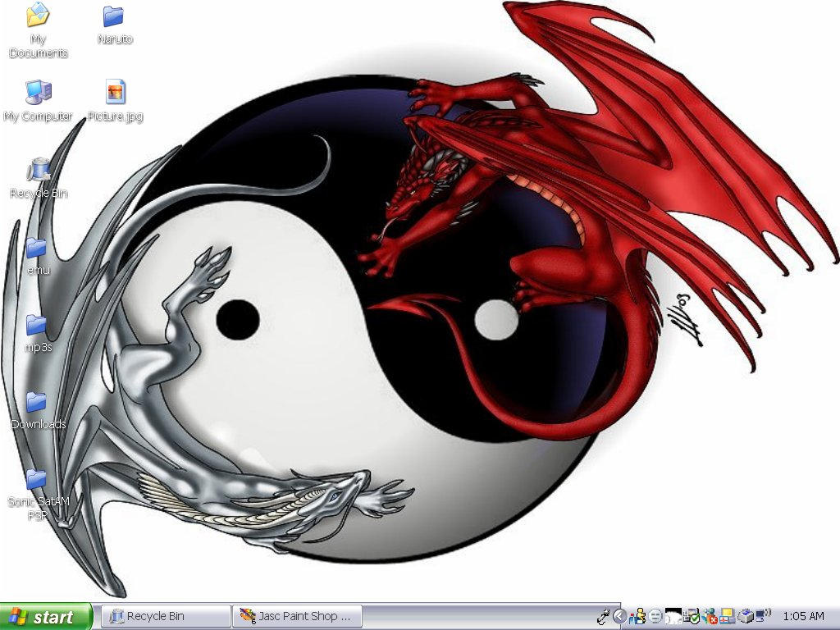Select Picture.jpg on the desktop
The height and width of the screenshot is (630, 840).
pos(115,92)
